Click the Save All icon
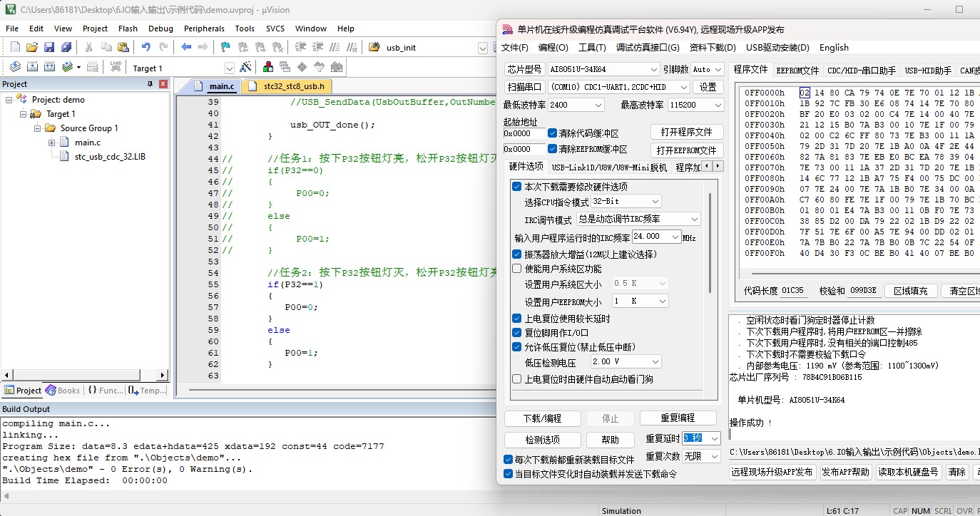 pos(66,47)
